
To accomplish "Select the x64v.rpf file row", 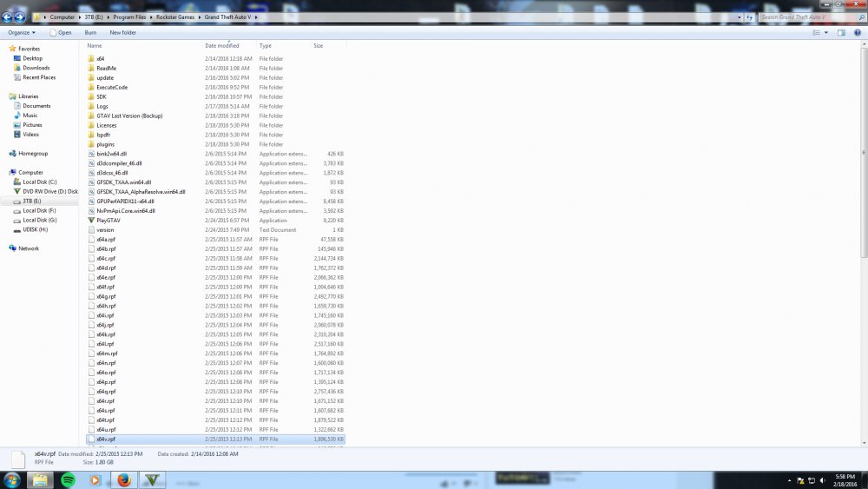I will click(x=216, y=439).
